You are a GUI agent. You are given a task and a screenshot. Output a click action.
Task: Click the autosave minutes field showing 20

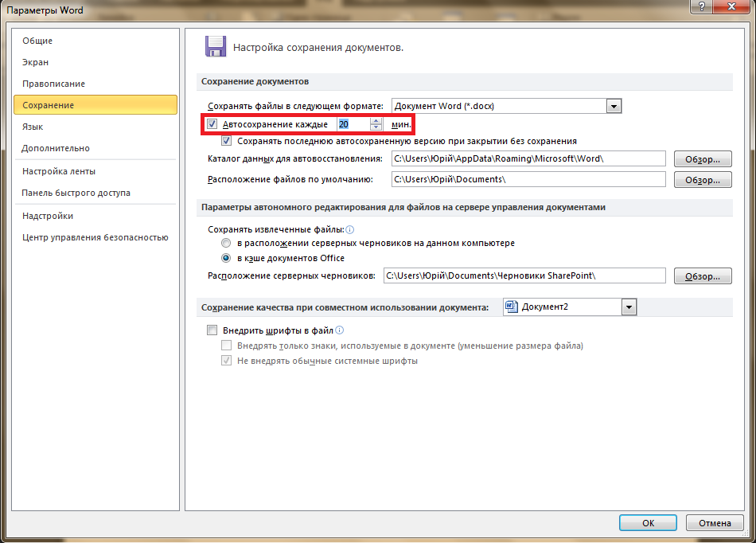point(353,124)
